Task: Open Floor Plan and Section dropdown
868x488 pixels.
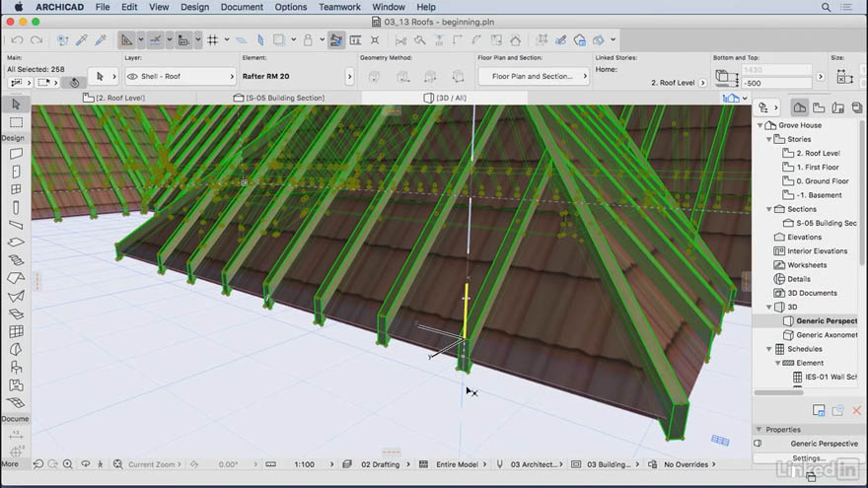Action: (534, 76)
